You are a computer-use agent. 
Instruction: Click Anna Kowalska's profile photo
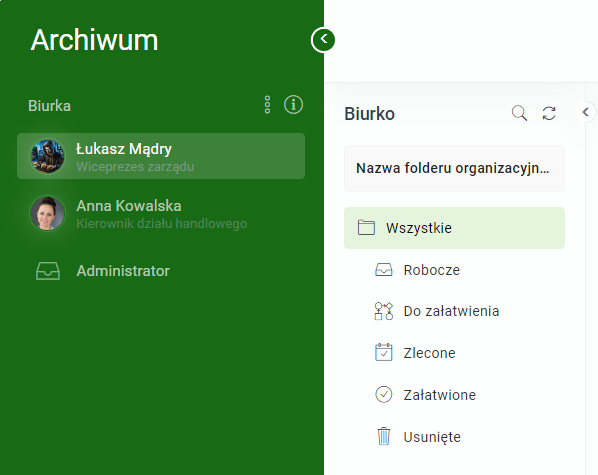click(47, 213)
